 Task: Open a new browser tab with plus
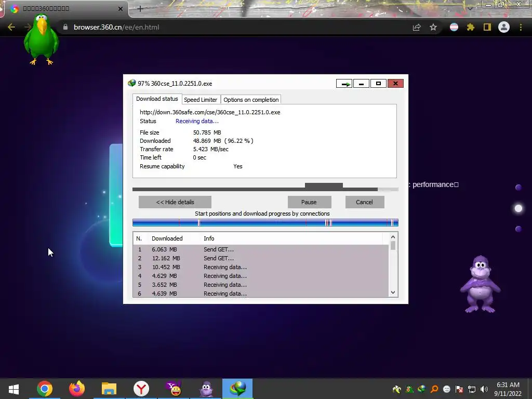140,9
